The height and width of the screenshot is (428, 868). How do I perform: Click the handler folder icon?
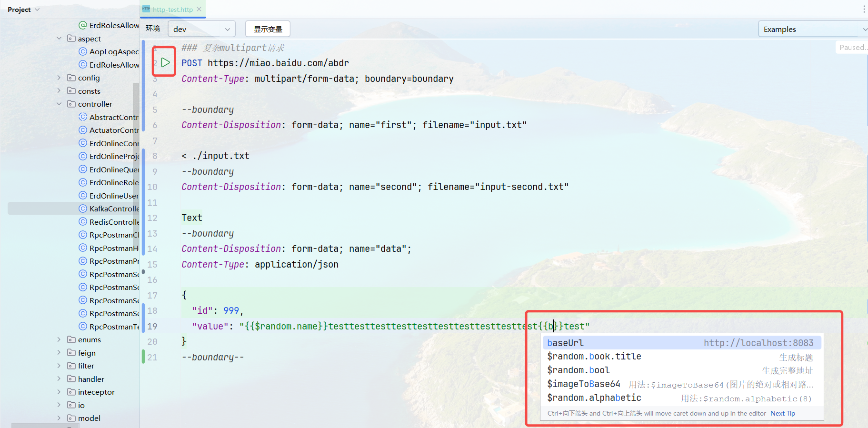71,379
